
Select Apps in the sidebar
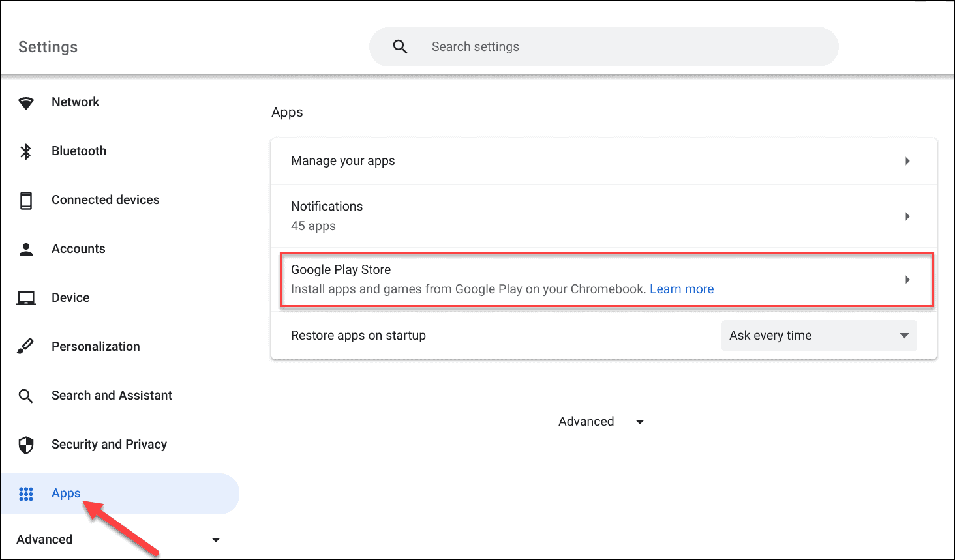(120, 494)
